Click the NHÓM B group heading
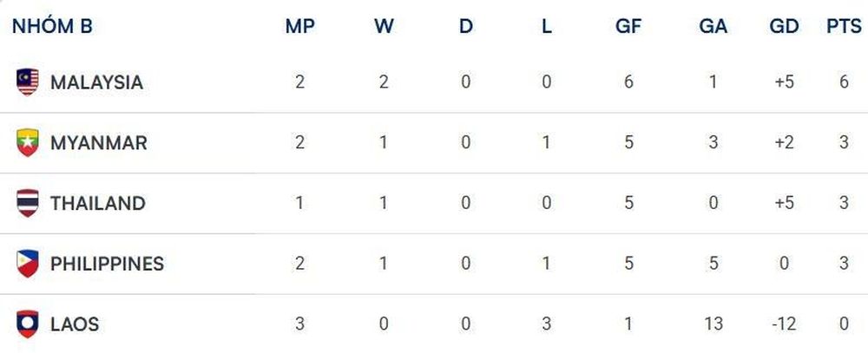Screen dimensions: 868x353 pos(52,25)
